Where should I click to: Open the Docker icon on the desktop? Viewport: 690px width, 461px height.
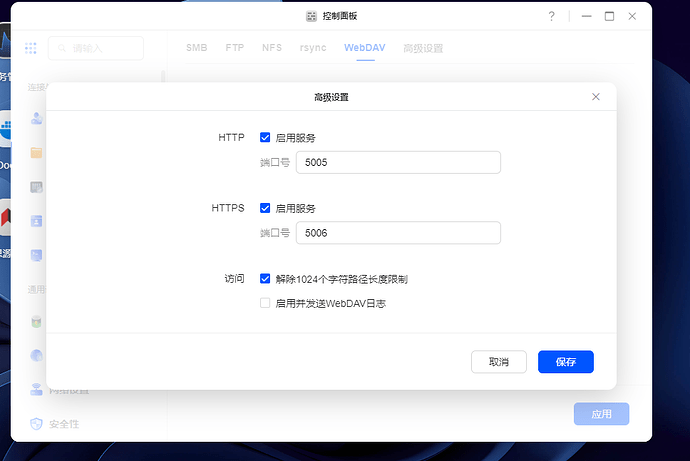tap(6, 129)
